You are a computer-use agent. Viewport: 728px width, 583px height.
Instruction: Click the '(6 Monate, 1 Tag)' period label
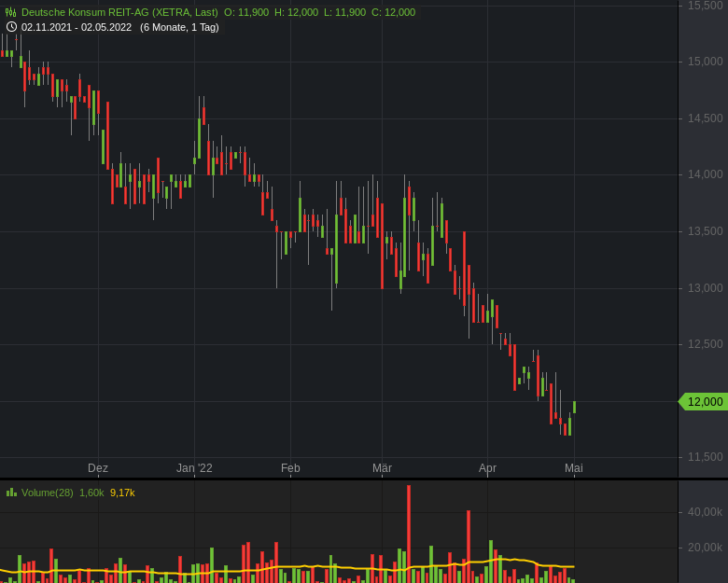pyautogui.click(x=180, y=27)
